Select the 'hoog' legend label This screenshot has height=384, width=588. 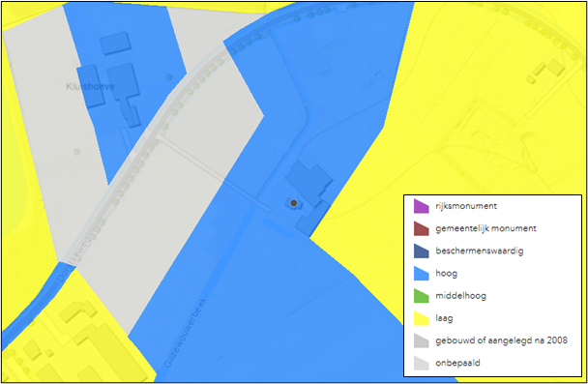pos(446,274)
